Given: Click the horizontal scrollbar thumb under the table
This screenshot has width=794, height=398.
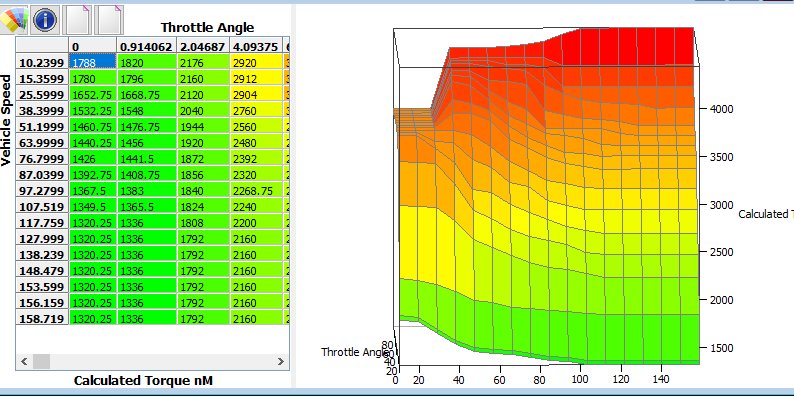Looking at the screenshot, I should click(42, 361).
